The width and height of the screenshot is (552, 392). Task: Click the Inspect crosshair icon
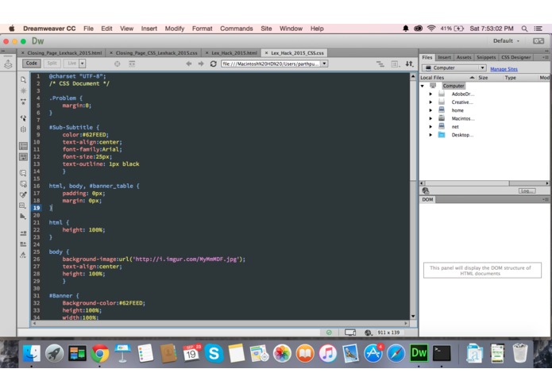[x=118, y=63]
